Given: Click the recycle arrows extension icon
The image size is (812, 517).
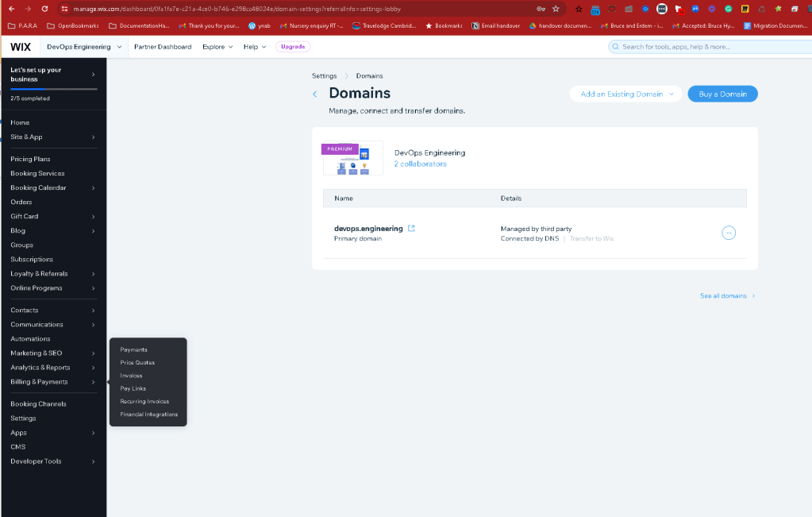Looking at the screenshot, I should pyautogui.click(x=761, y=10).
